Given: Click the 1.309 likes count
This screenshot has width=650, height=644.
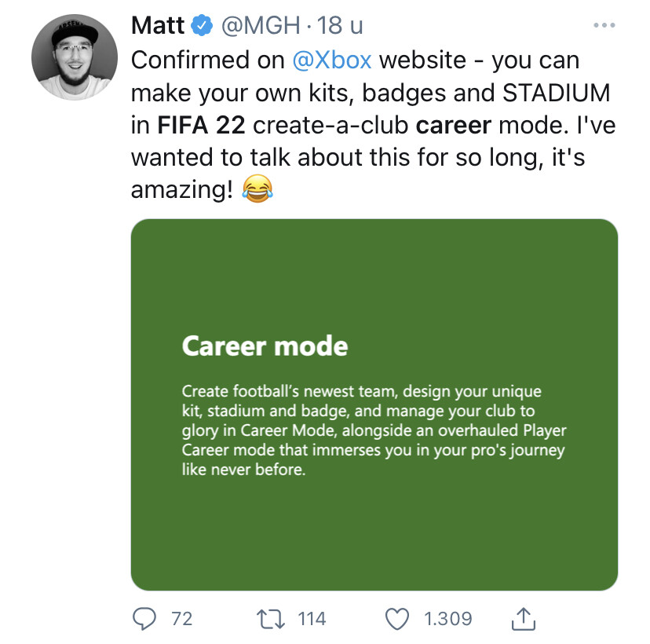Looking at the screenshot, I should 447,619.
